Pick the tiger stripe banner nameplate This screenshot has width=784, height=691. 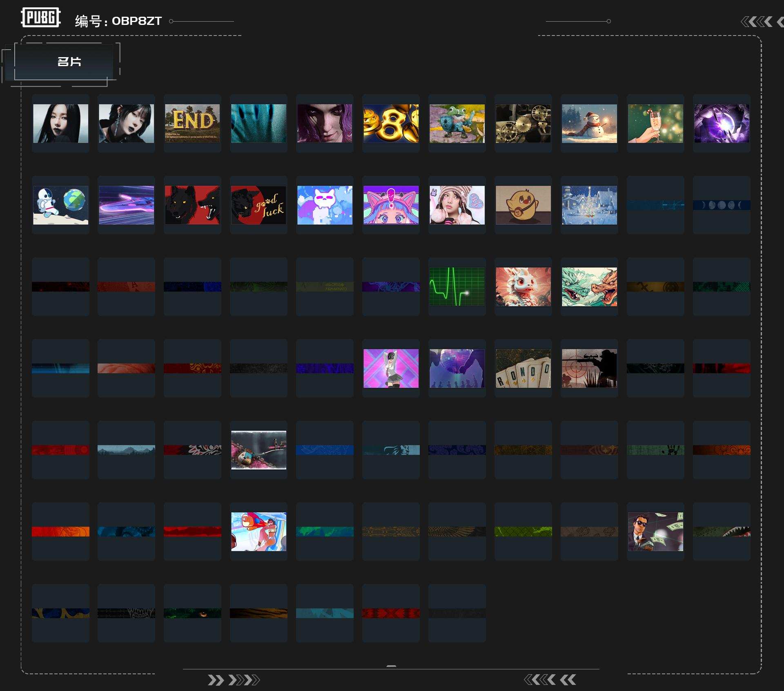258,613
